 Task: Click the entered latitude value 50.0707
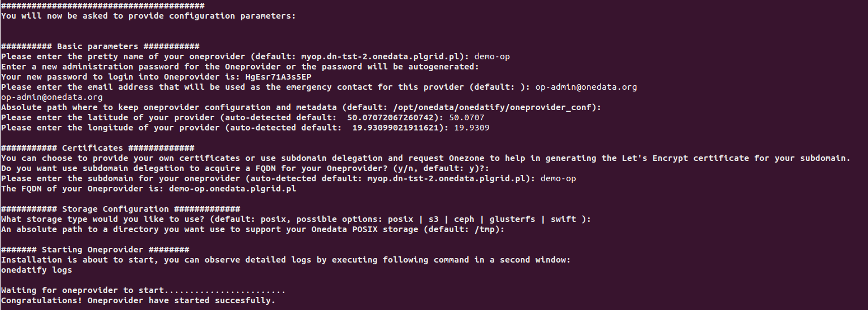pos(466,117)
